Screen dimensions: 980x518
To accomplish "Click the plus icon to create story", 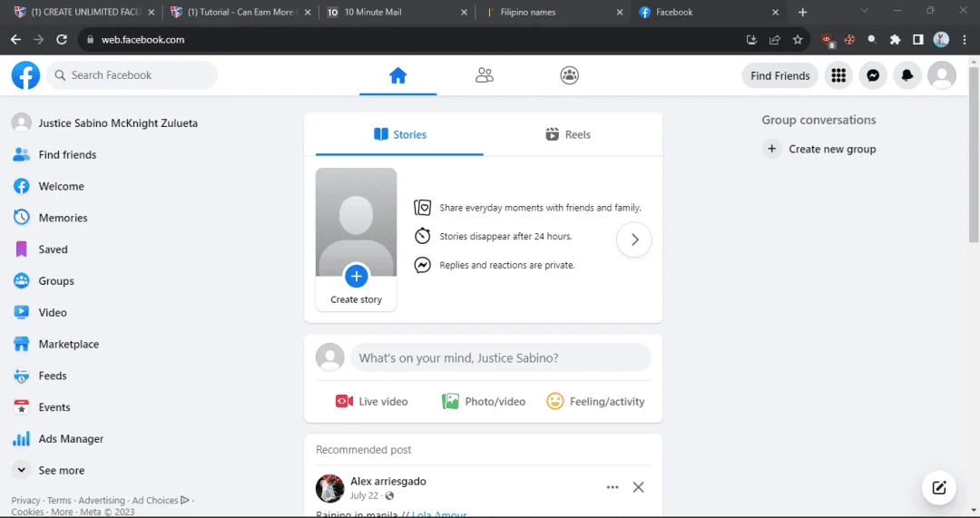I will tap(357, 276).
